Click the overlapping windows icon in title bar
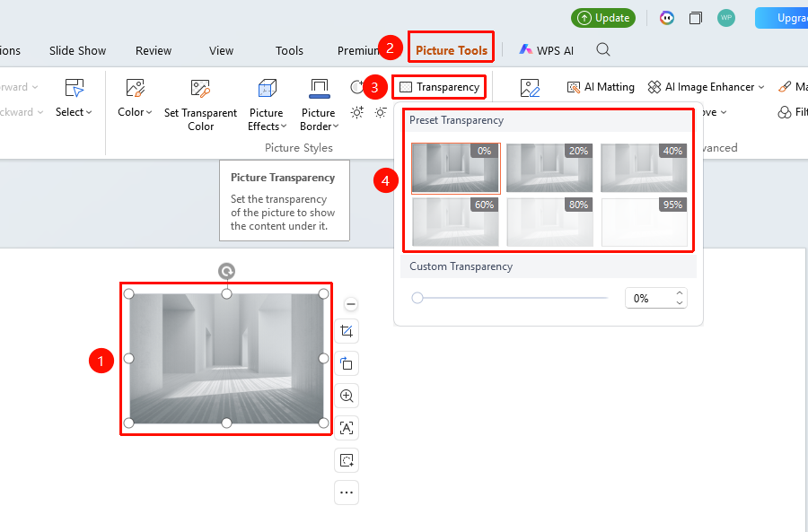808x532 pixels. coord(696,18)
